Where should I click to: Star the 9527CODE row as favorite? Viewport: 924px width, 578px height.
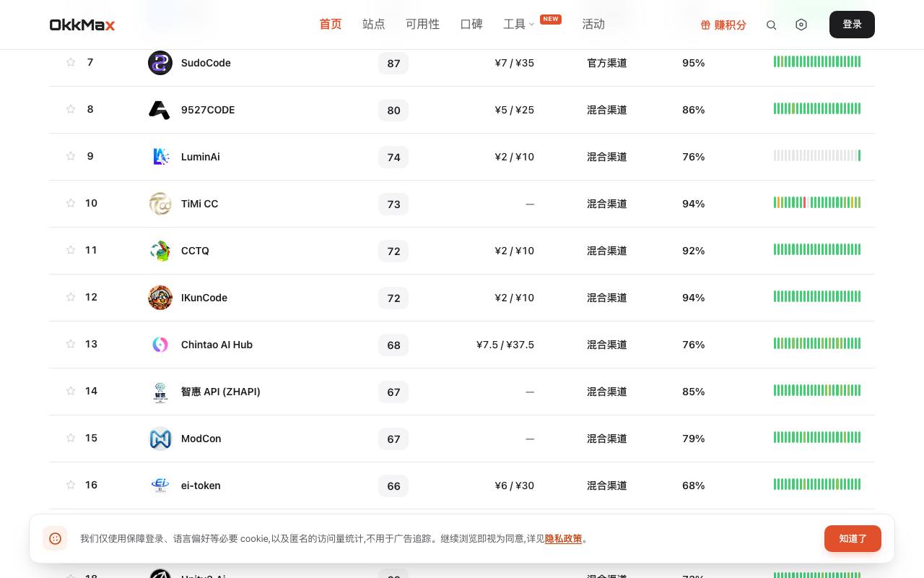pyautogui.click(x=71, y=109)
